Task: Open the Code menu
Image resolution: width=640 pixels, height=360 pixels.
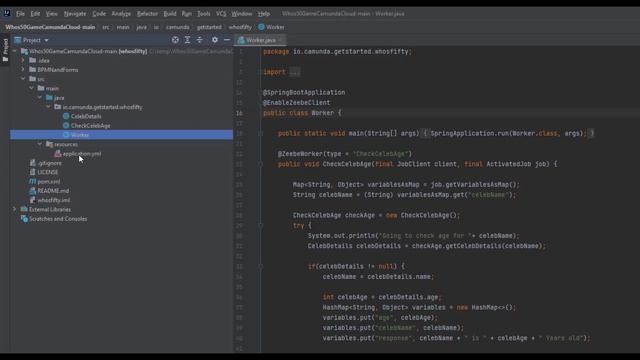Action: tap(99, 13)
